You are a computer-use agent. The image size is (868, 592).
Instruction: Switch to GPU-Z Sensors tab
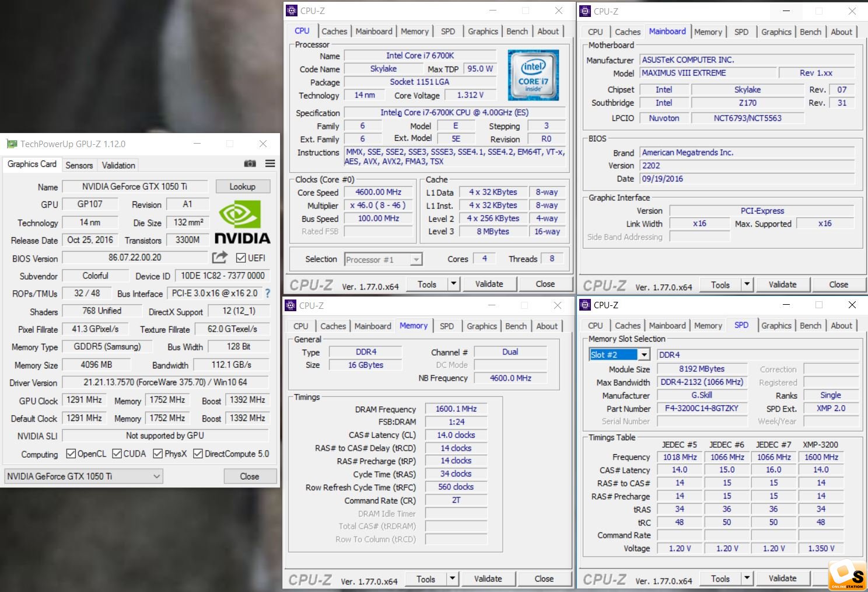point(79,165)
